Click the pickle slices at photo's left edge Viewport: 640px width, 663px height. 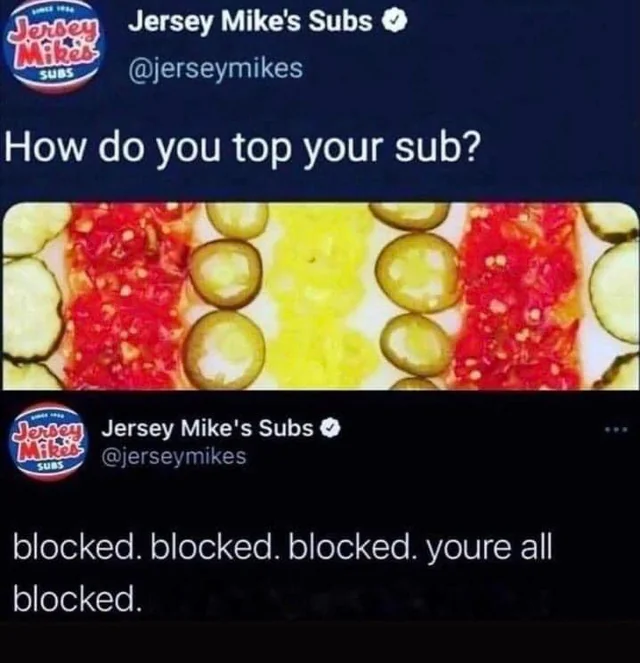coord(30,296)
